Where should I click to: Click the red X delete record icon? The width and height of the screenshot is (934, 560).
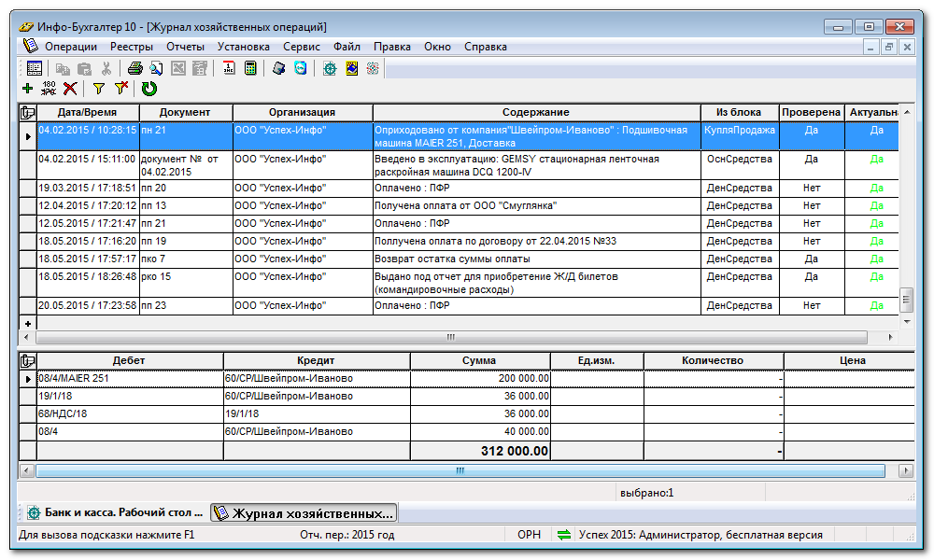(x=70, y=89)
